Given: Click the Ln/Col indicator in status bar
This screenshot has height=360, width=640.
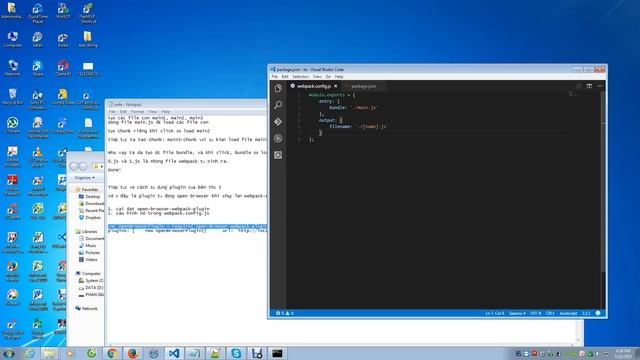Looking at the screenshot, I should click(x=495, y=313).
